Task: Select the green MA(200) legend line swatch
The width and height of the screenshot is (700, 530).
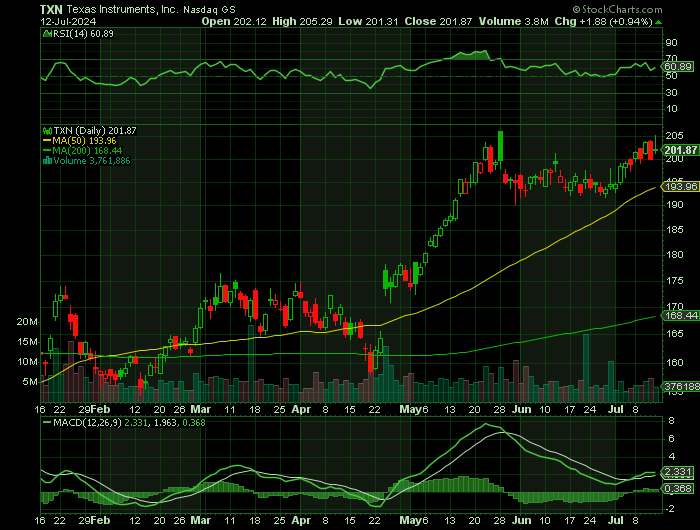Action: 47,151
